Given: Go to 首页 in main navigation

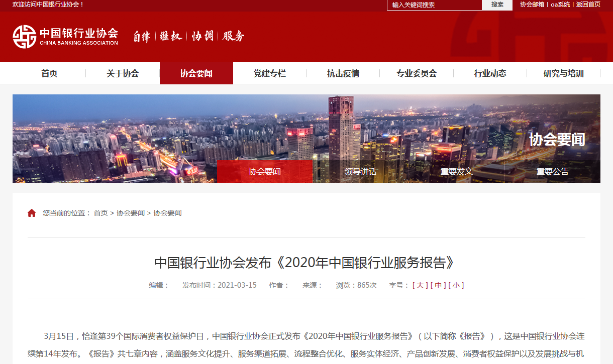Looking at the screenshot, I should pyautogui.click(x=49, y=73).
